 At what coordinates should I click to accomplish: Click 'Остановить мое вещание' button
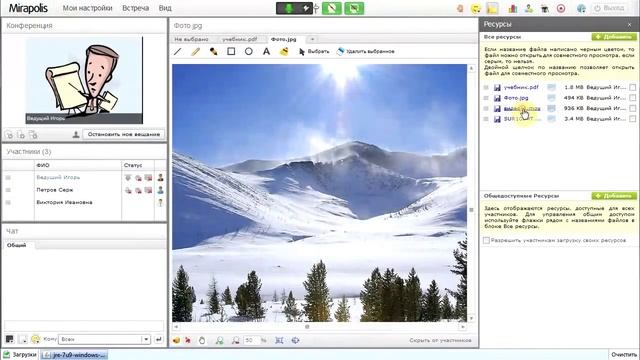(x=124, y=134)
